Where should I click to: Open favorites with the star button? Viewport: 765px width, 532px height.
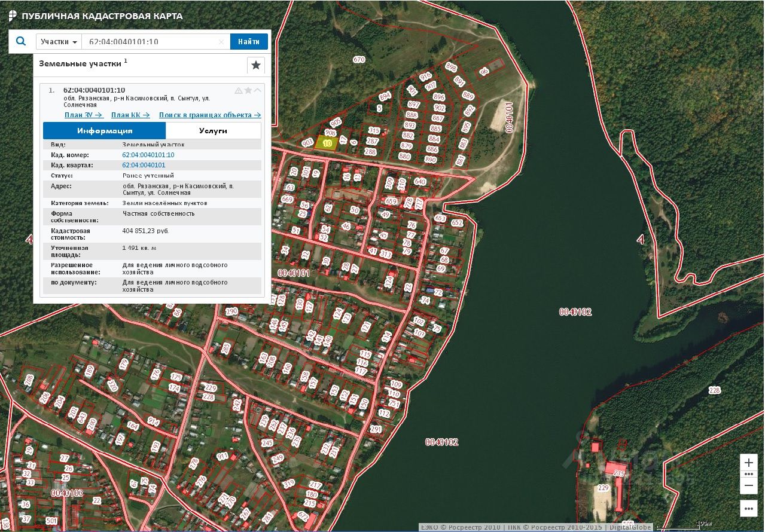(256, 65)
